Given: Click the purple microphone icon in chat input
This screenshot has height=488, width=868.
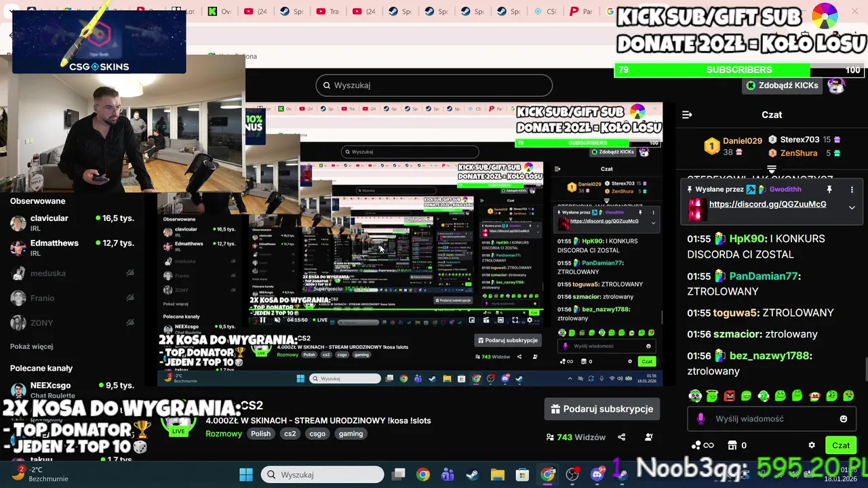Looking at the screenshot, I should point(701,419).
